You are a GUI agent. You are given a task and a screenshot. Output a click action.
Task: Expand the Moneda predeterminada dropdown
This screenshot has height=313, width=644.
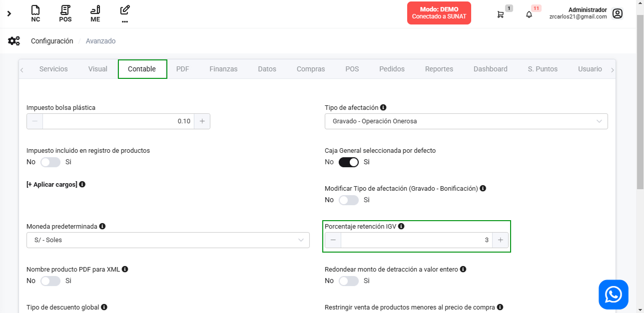pos(167,240)
